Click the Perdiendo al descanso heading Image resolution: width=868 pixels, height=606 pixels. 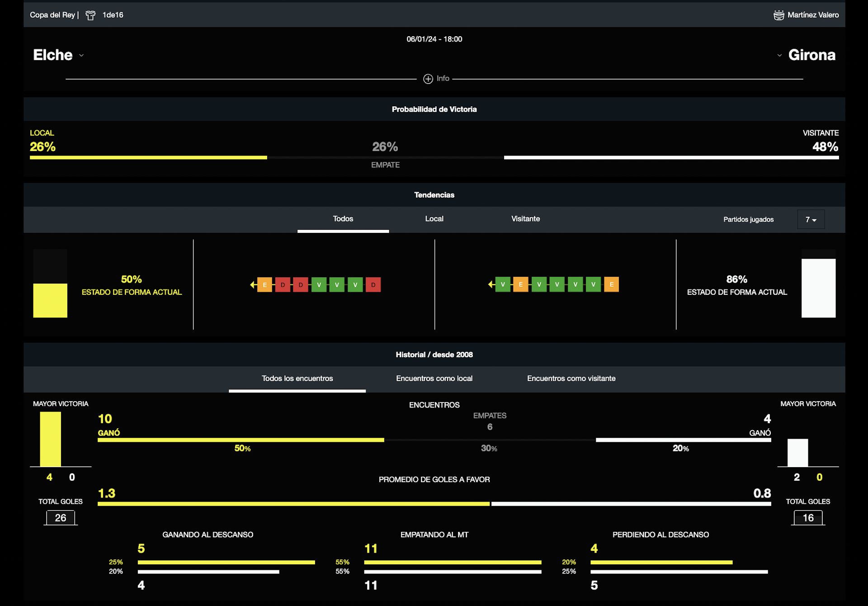[661, 535]
